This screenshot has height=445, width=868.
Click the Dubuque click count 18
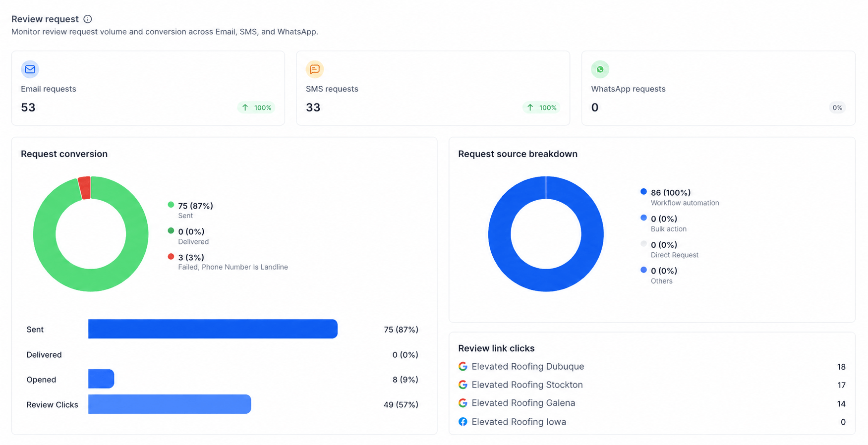pos(841,367)
